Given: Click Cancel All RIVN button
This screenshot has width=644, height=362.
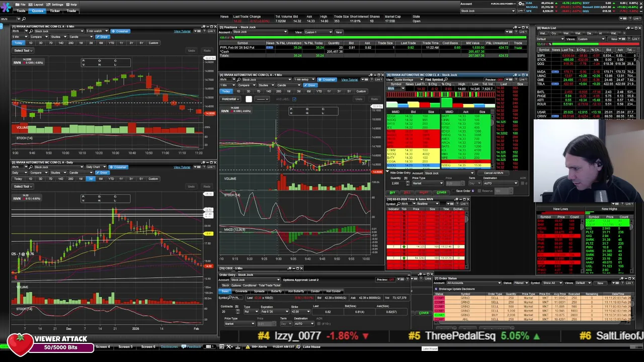Looking at the screenshot, I should (493, 173).
